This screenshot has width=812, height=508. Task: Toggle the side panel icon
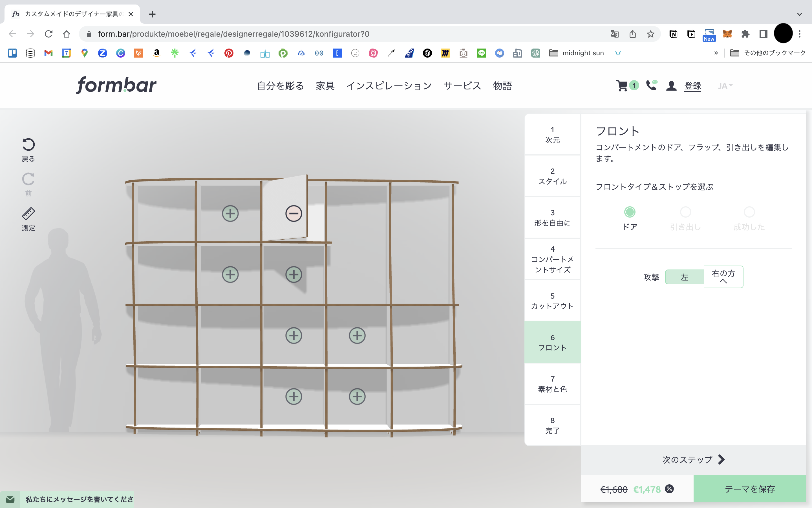(763, 34)
